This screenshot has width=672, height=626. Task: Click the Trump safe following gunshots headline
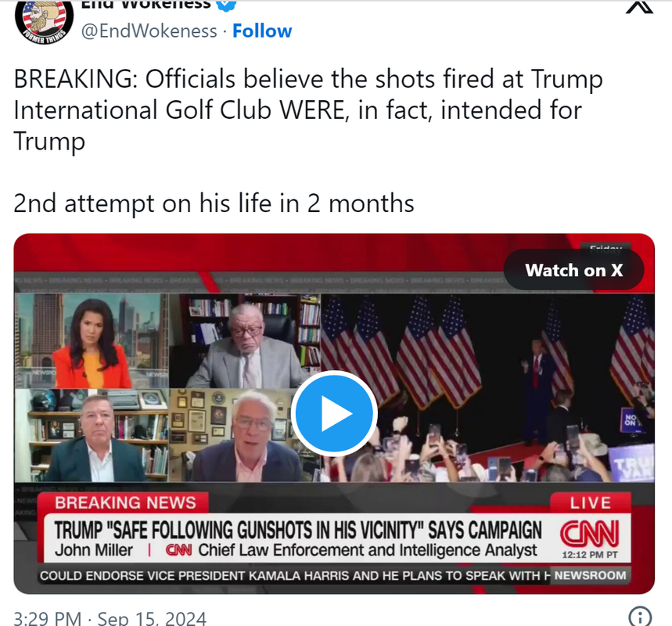(x=298, y=531)
